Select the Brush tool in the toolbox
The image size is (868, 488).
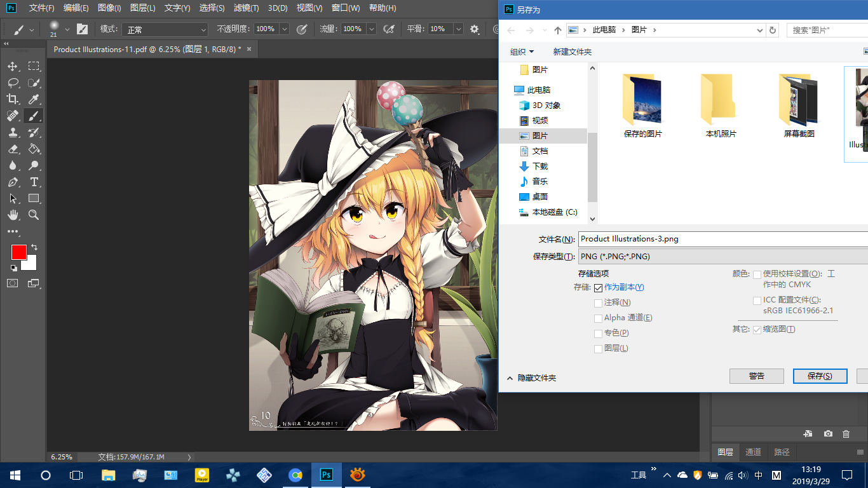coord(34,116)
